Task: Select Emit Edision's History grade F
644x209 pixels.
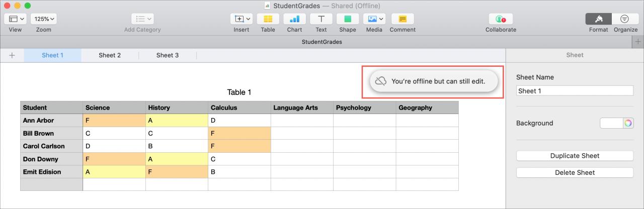Action: 177,172
